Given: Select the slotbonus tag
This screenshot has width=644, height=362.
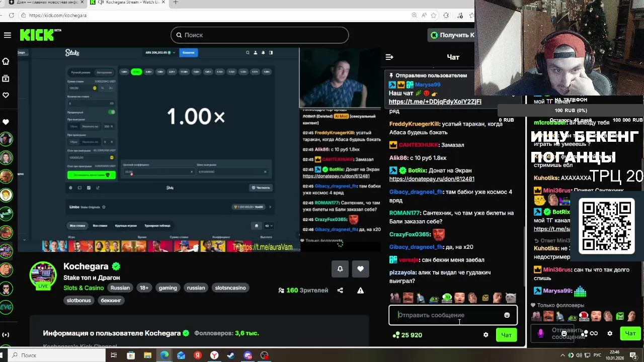Looking at the screenshot, I should point(79,300).
